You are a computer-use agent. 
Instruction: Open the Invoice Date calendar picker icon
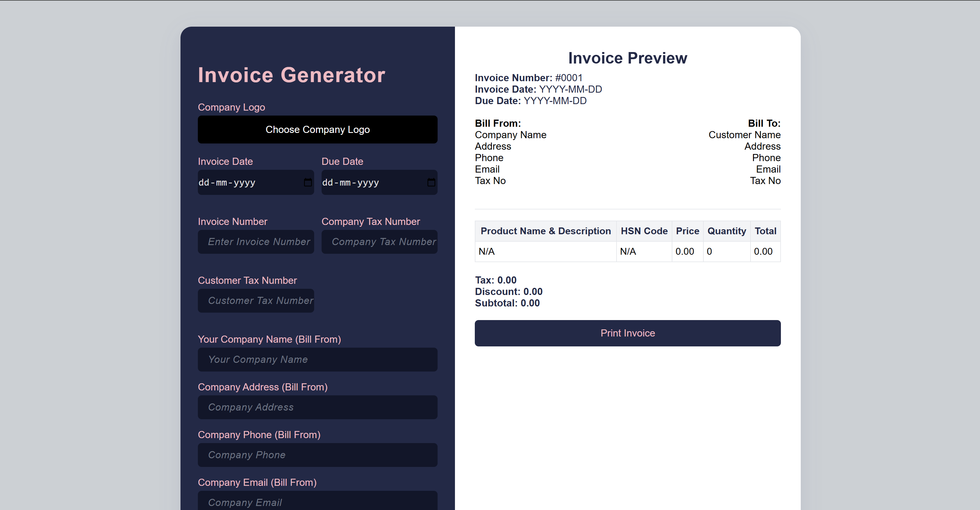click(308, 182)
